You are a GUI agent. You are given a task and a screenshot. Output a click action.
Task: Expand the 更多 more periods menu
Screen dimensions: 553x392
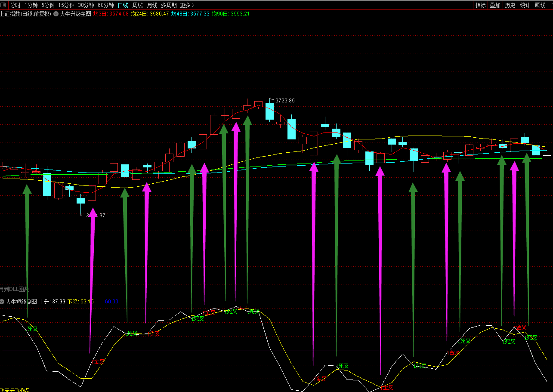click(187, 5)
